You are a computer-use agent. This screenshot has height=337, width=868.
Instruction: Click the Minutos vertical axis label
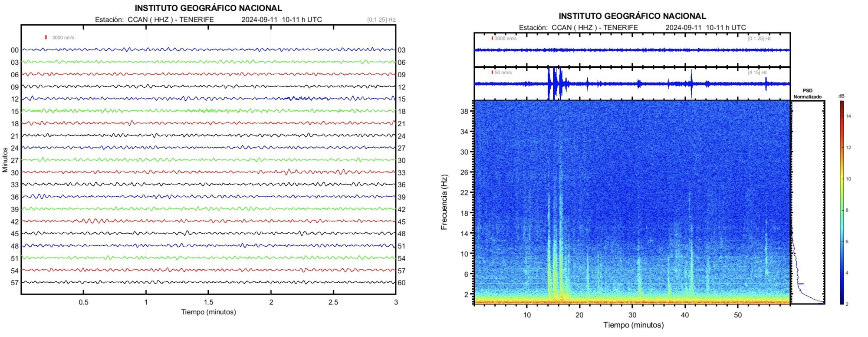tap(5, 160)
